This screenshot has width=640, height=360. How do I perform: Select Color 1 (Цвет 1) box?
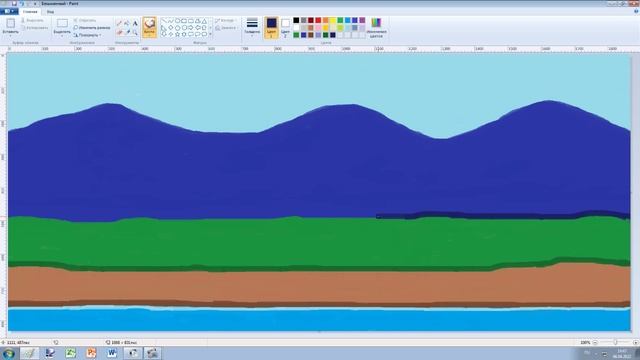(x=271, y=27)
